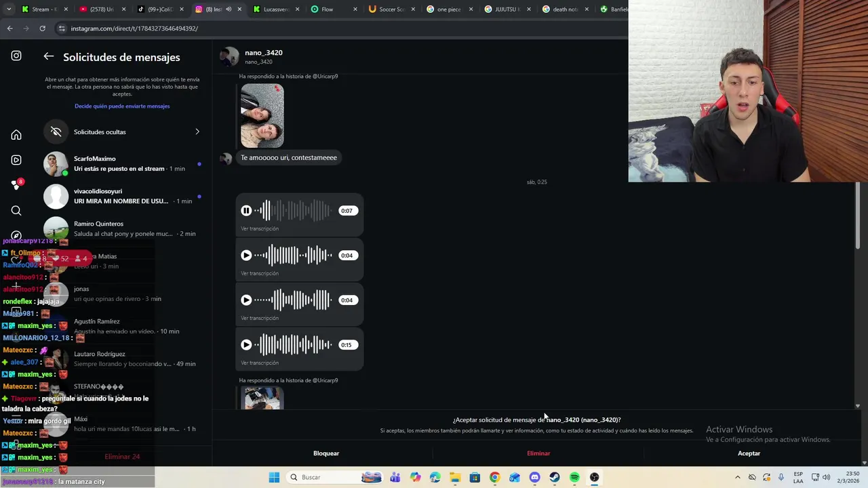Click the Solicitudes ocultas crossed-eye icon
Viewport: 868px width, 488px height.
tap(56, 131)
